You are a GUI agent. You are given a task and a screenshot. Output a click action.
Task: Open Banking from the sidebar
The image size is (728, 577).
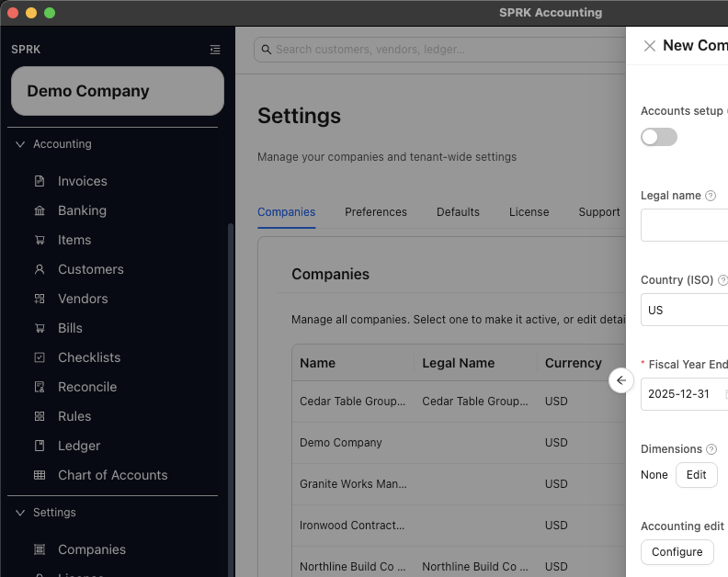coord(82,210)
